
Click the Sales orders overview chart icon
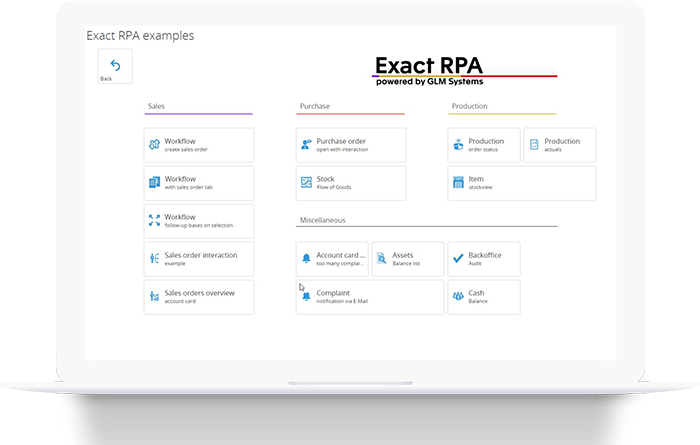coord(154,297)
